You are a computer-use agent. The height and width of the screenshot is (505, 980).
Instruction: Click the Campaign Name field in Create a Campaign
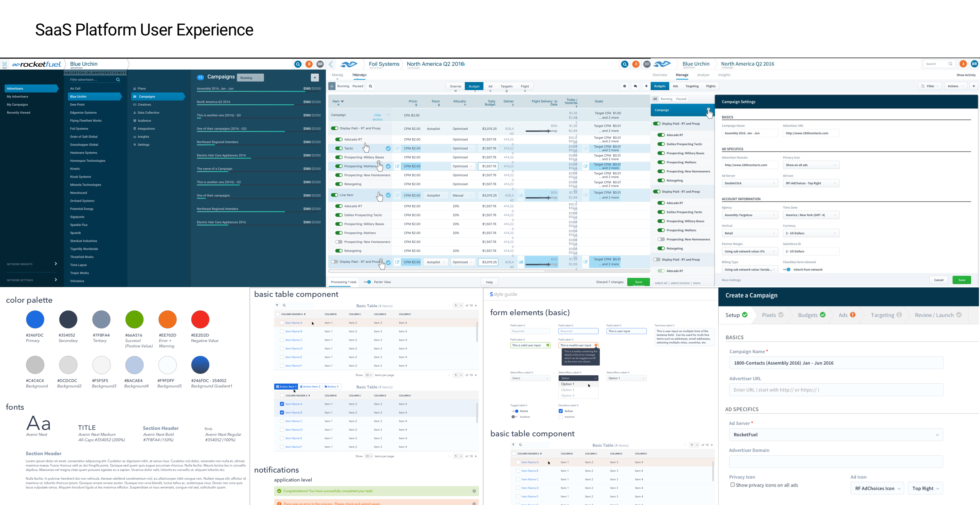click(836, 363)
